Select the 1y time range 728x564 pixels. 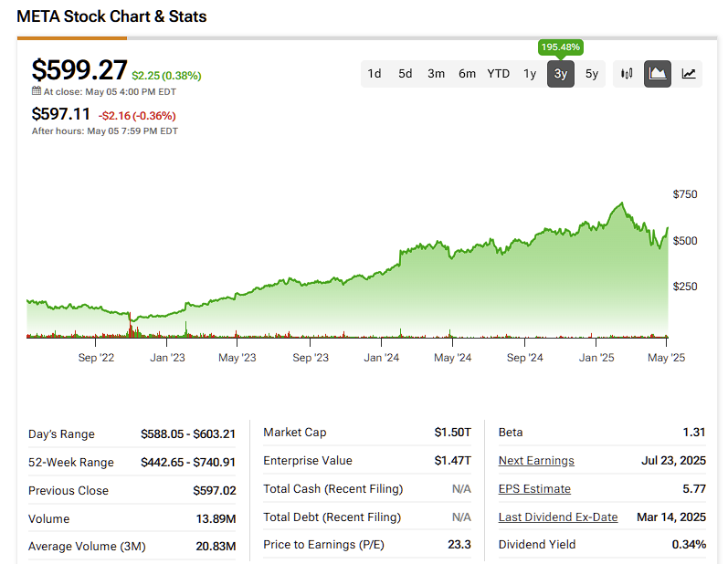click(530, 74)
